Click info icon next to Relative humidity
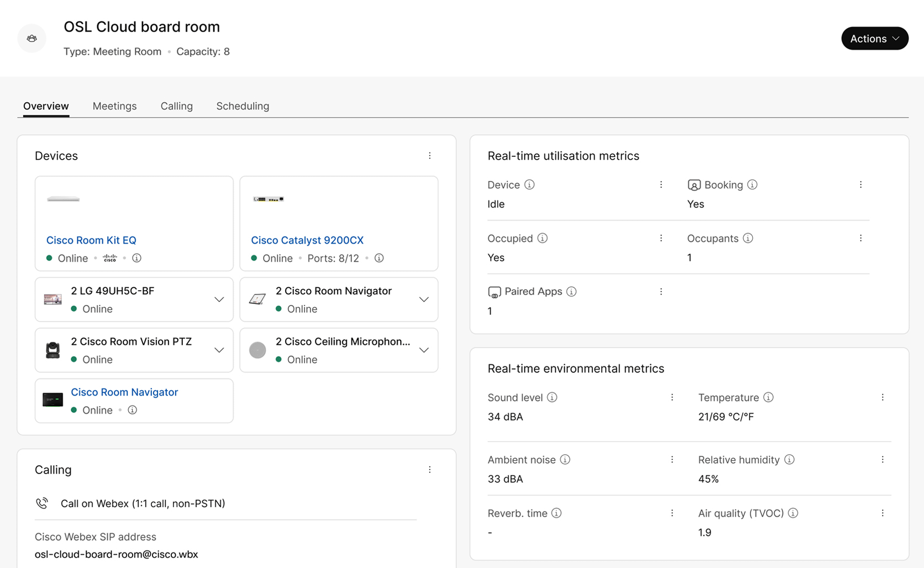Image resolution: width=924 pixels, height=568 pixels. [x=789, y=460]
